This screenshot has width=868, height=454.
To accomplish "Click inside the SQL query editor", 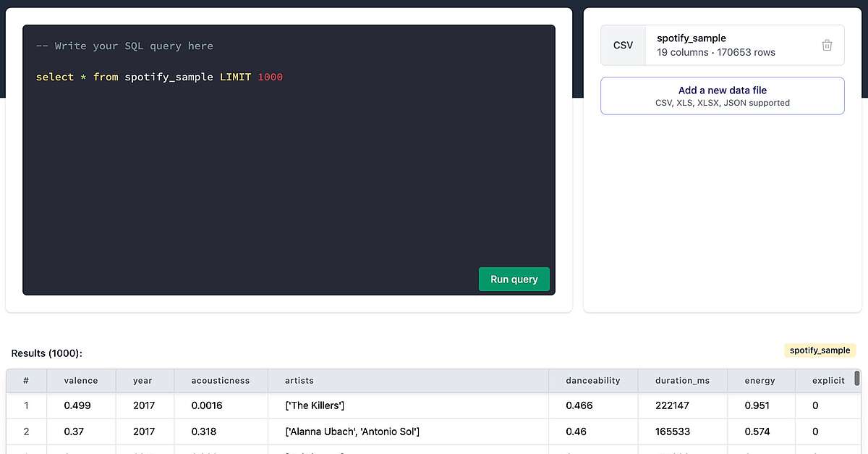I will [x=289, y=160].
